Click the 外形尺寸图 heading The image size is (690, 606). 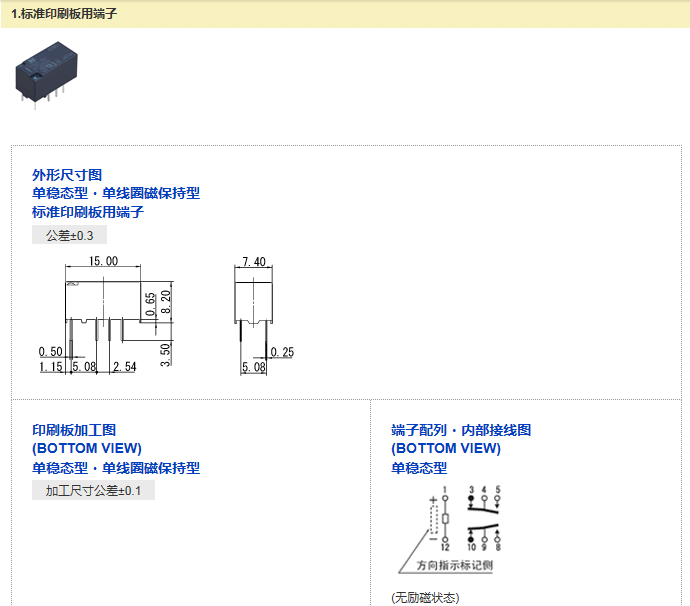pos(67,175)
